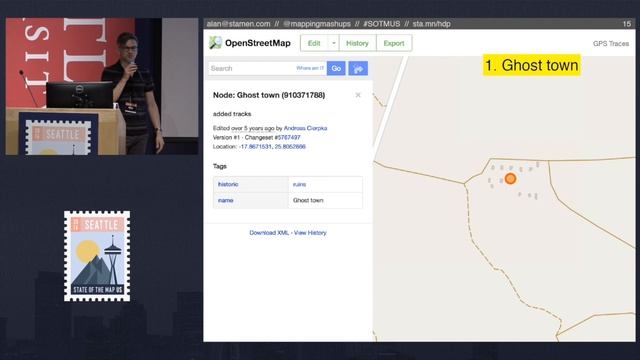Screen dimensions: 640x360
Task: Click the Download XML link
Action: point(269,233)
